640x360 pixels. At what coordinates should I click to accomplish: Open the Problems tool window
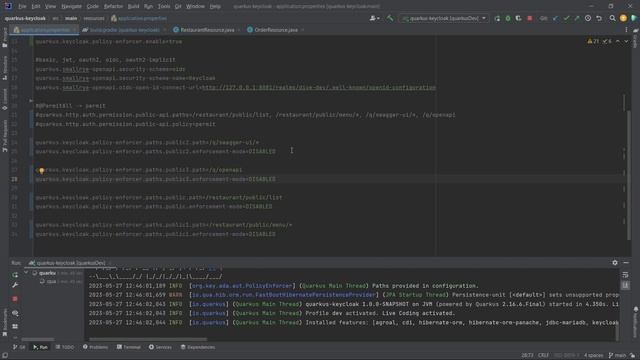[x=96, y=347]
